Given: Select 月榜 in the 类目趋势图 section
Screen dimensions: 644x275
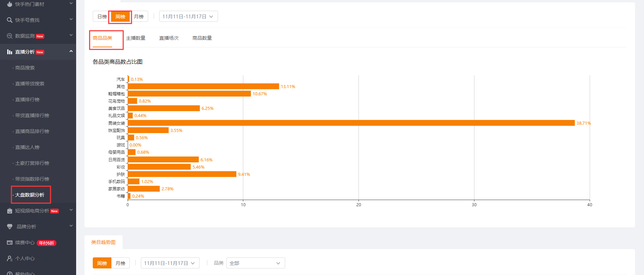Looking at the screenshot, I should click(120, 263).
